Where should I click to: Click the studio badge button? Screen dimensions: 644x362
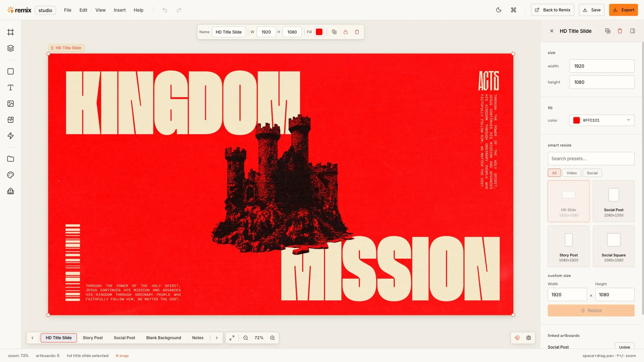tap(45, 10)
